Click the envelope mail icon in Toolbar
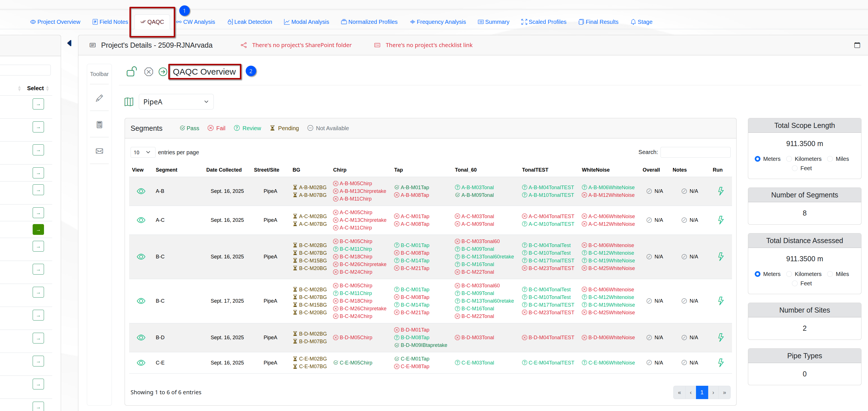 click(99, 151)
